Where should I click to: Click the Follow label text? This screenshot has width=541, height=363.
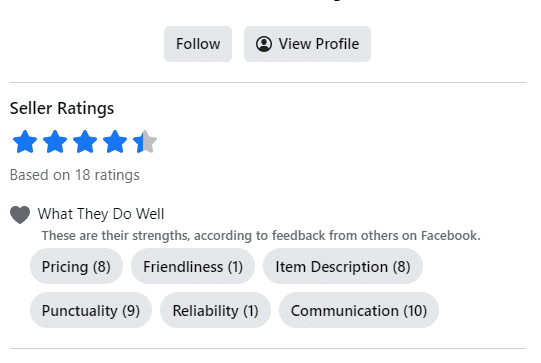(198, 44)
